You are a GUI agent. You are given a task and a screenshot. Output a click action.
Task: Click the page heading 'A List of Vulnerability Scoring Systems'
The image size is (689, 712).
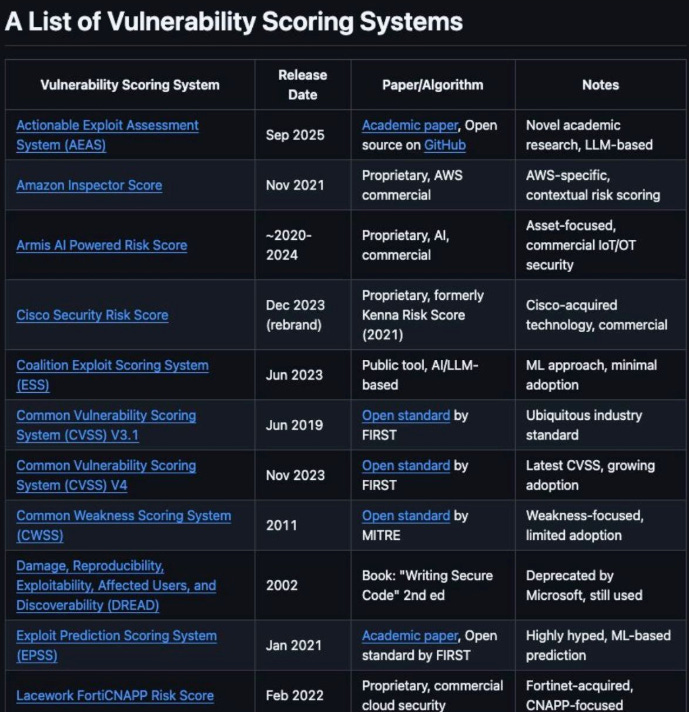234,21
